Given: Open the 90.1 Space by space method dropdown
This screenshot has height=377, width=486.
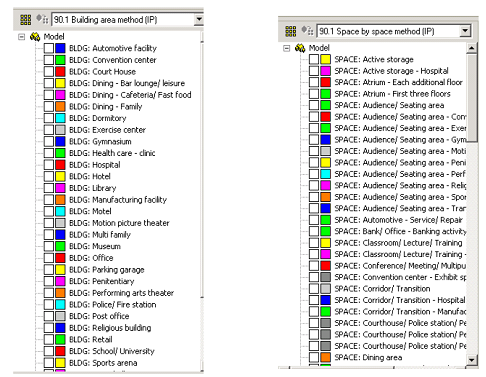Looking at the screenshot, I should pyautogui.click(x=465, y=31).
